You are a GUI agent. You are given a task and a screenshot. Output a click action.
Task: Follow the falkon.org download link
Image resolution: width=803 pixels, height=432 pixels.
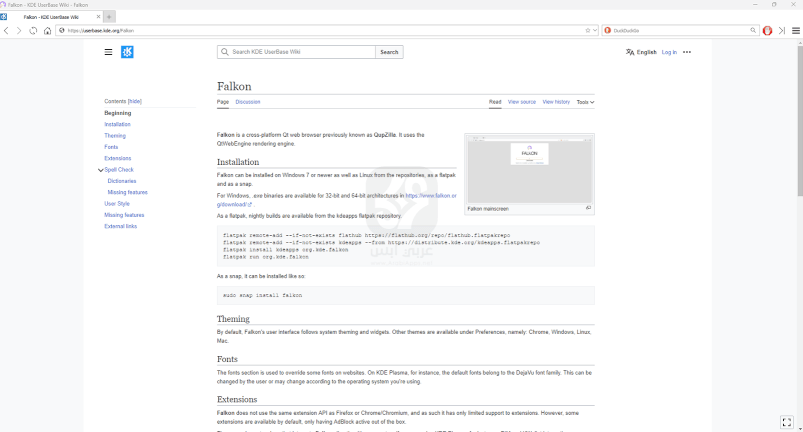tap(336, 200)
